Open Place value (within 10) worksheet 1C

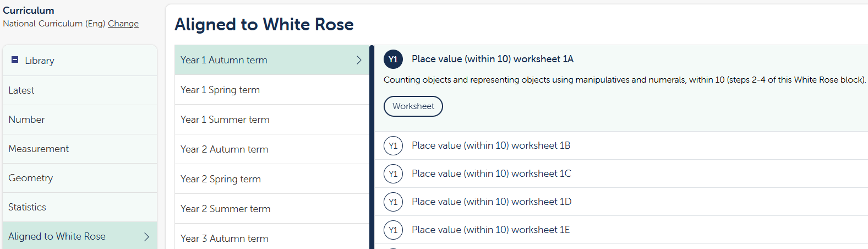point(492,174)
